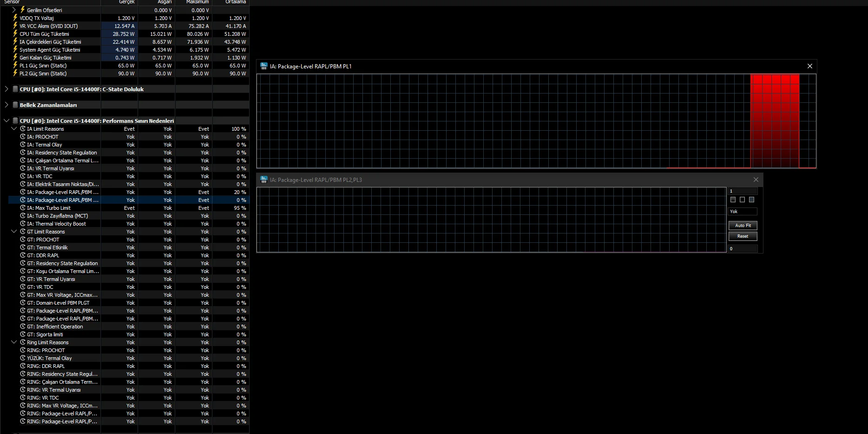Viewport: 868px width, 434px height.
Task: Click the graph minimum value field showing 0
Action: (743, 249)
